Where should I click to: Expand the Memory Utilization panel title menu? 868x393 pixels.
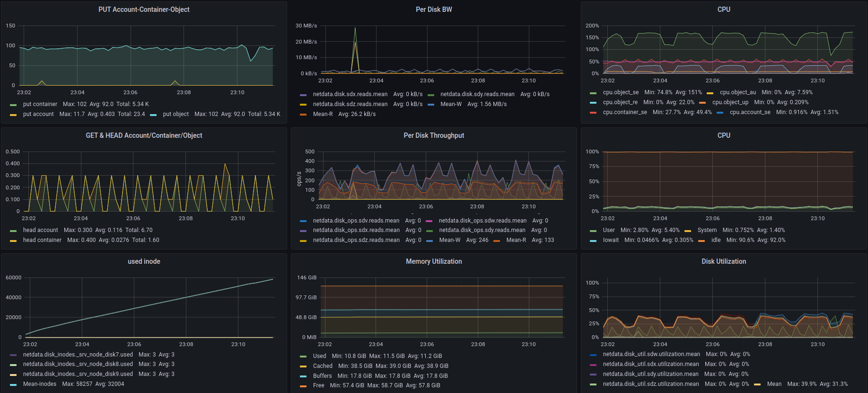click(434, 261)
